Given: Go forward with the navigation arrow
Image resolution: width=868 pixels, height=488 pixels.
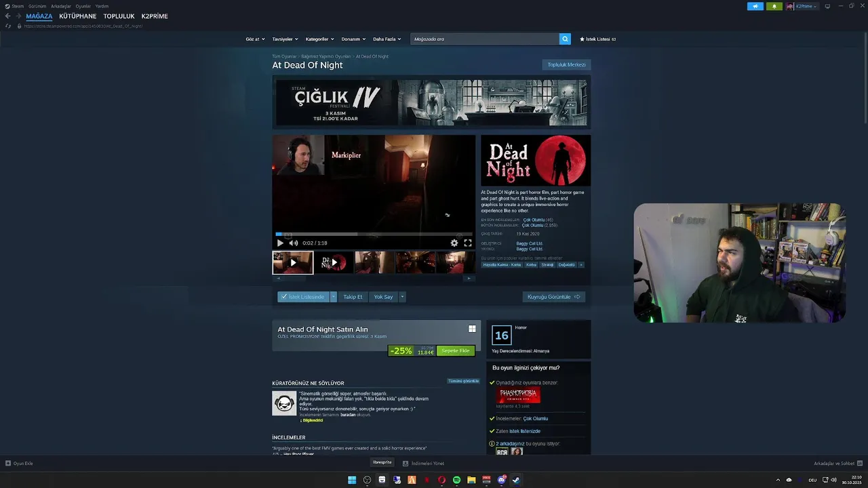Looking at the screenshot, I should [18, 16].
